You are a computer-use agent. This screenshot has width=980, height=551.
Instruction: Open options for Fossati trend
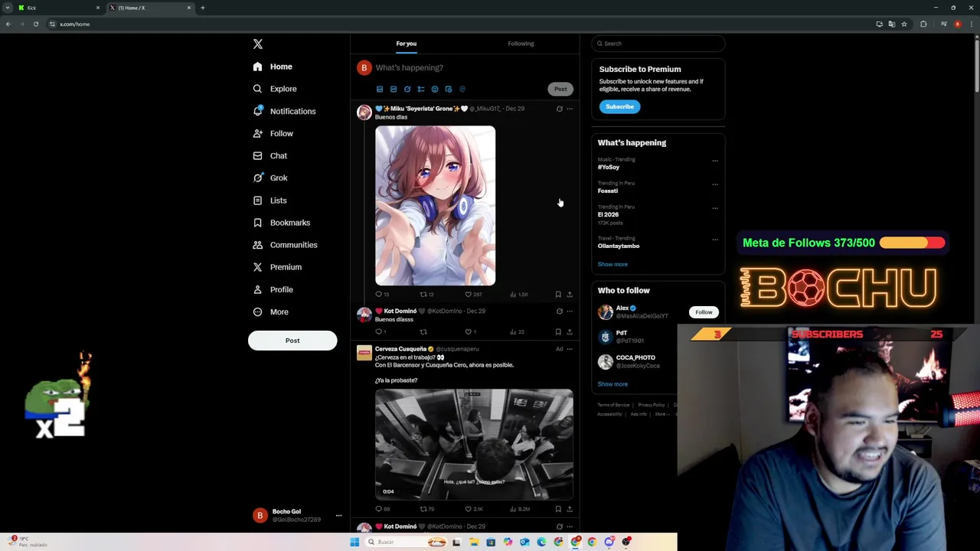tap(715, 184)
